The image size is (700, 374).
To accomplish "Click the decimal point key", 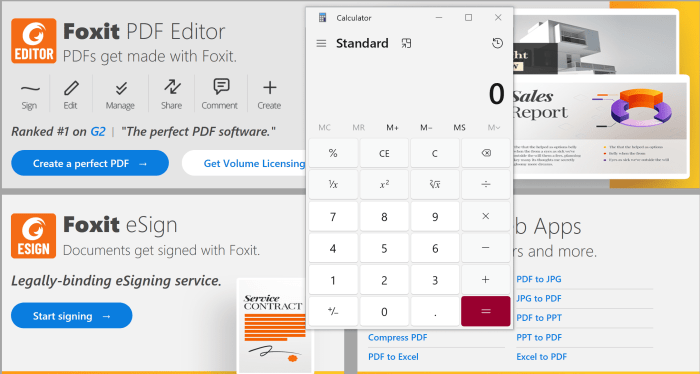I will [x=435, y=311].
